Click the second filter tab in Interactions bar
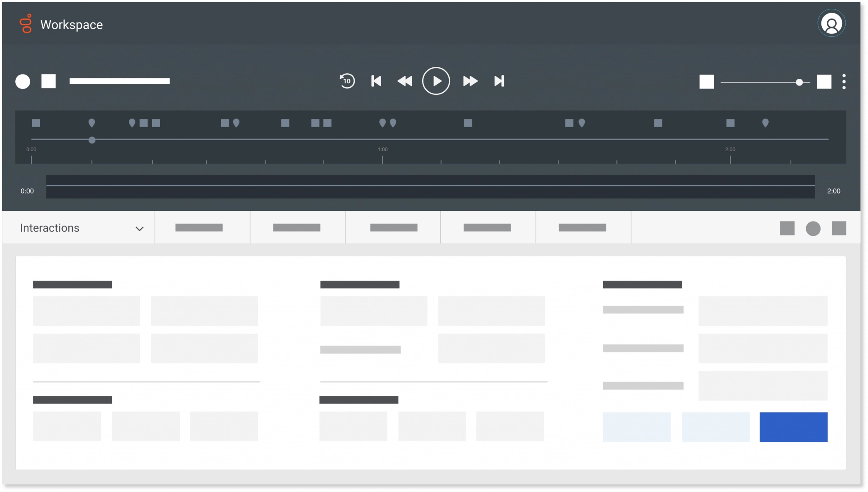The width and height of the screenshot is (868, 492). point(296,227)
